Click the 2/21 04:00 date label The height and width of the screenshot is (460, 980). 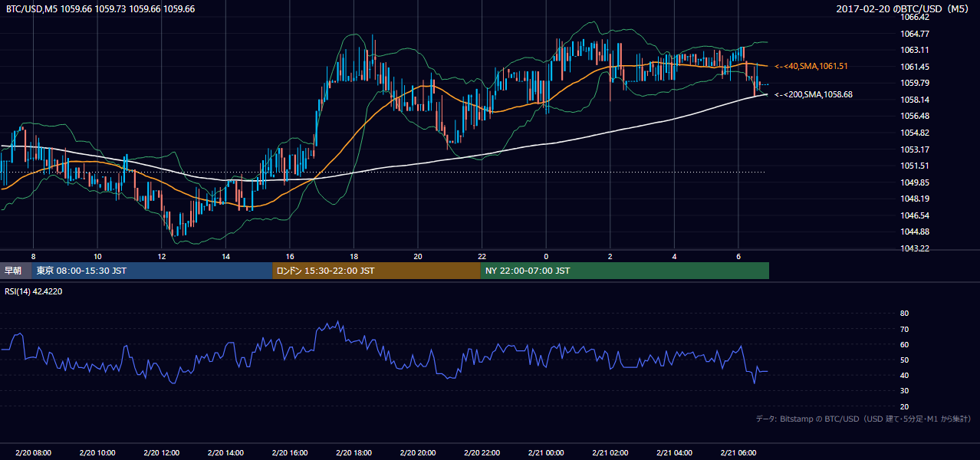(x=674, y=453)
